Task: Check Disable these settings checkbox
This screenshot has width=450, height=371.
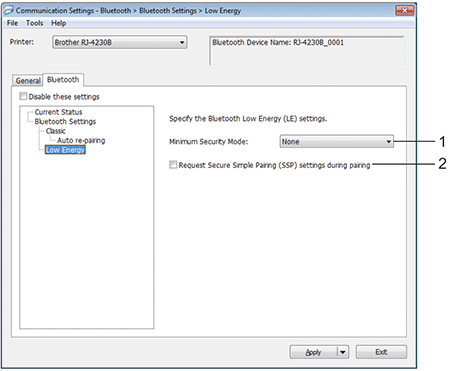Action: point(23,96)
